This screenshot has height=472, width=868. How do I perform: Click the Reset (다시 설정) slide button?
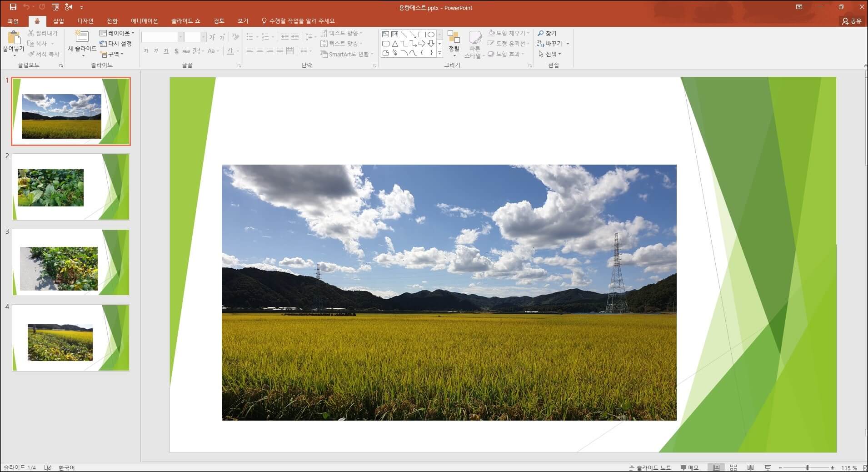116,44
